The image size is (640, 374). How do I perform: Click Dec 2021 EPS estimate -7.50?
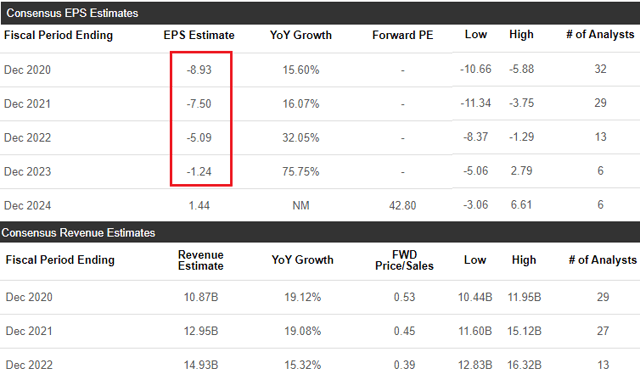click(x=199, y=104)
